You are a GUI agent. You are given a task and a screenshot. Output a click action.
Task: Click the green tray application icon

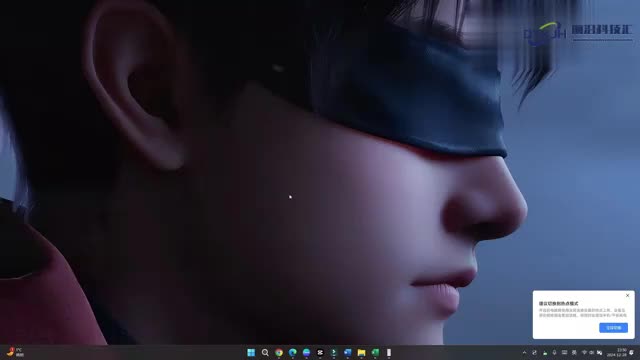544,353
